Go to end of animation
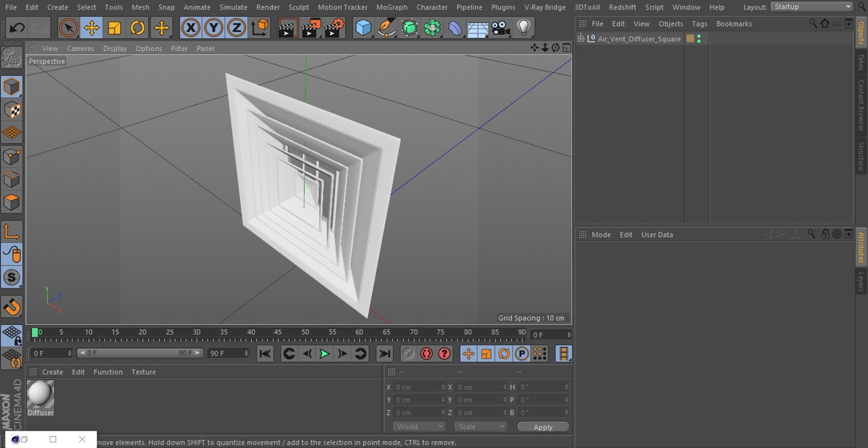 click(385, 354)
